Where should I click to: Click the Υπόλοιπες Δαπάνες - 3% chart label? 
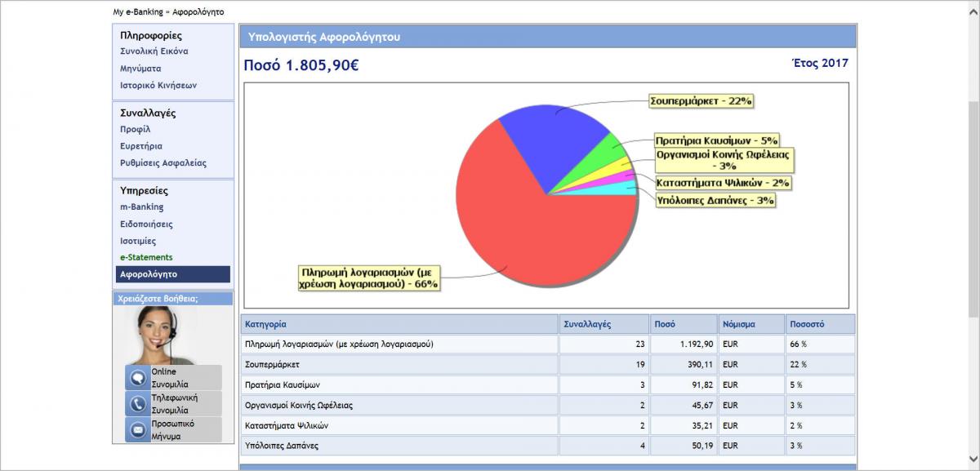click(715, 200)
